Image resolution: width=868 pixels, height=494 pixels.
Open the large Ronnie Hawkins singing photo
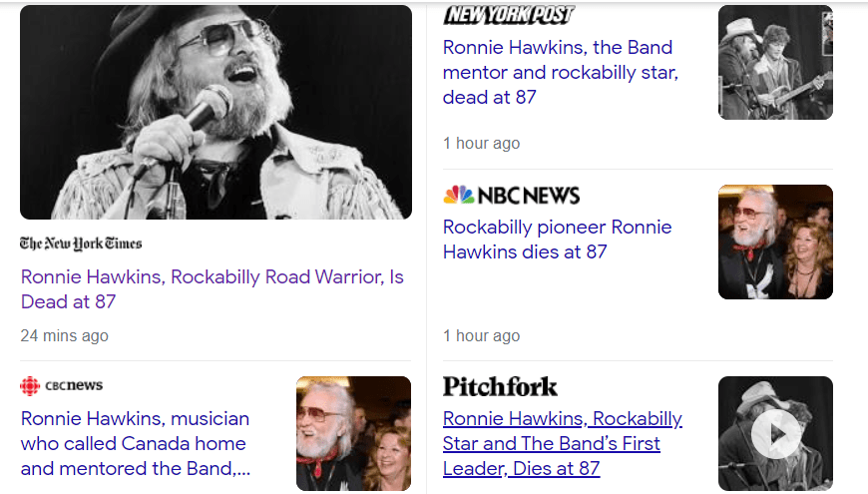point(216,112)
